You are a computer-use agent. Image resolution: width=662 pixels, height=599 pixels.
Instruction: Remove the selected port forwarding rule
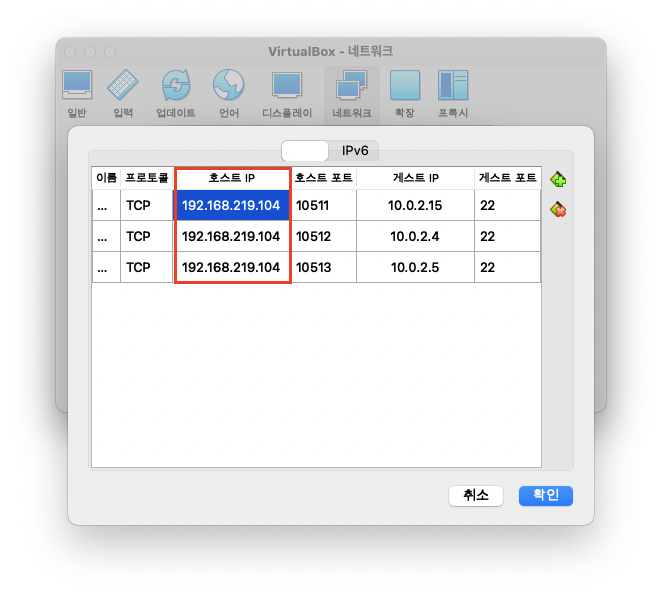tap(558, 209)
